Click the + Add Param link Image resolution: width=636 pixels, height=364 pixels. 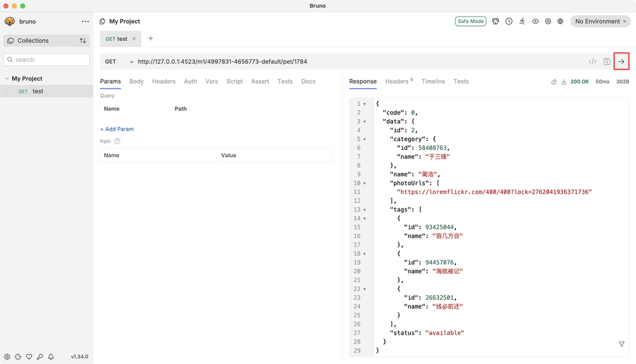tap(117, 129)
